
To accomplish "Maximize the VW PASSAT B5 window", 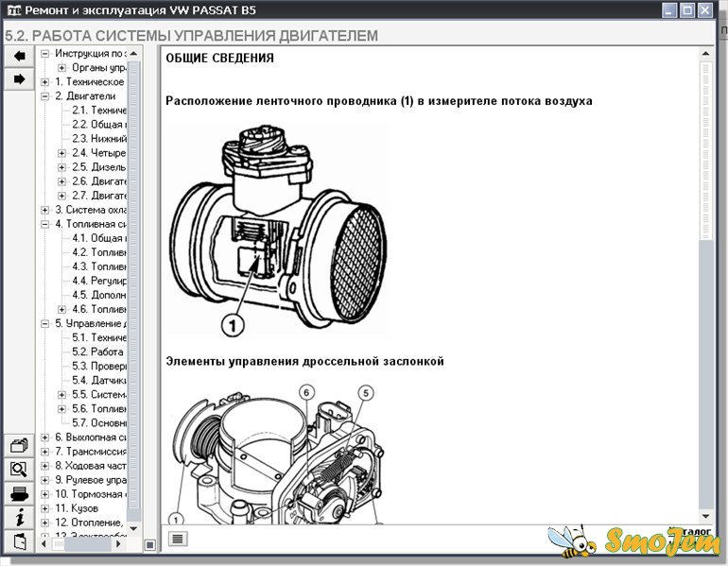I will [687, 10].
